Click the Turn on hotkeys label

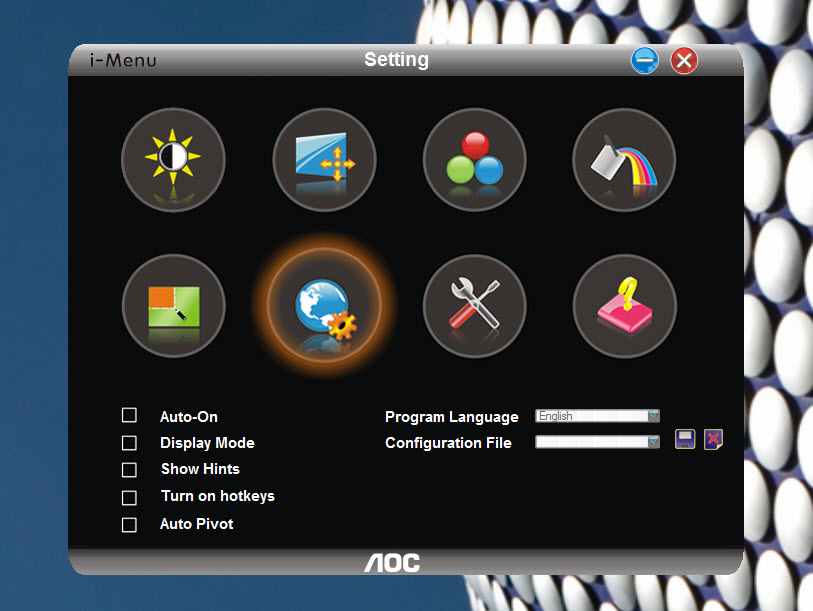pyautogui.click(x=218, y=496)
